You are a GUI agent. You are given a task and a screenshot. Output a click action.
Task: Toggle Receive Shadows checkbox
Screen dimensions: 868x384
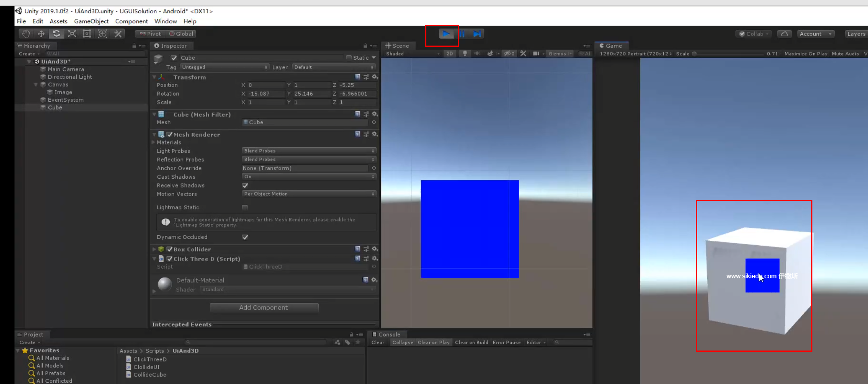(x=245, y=186)
